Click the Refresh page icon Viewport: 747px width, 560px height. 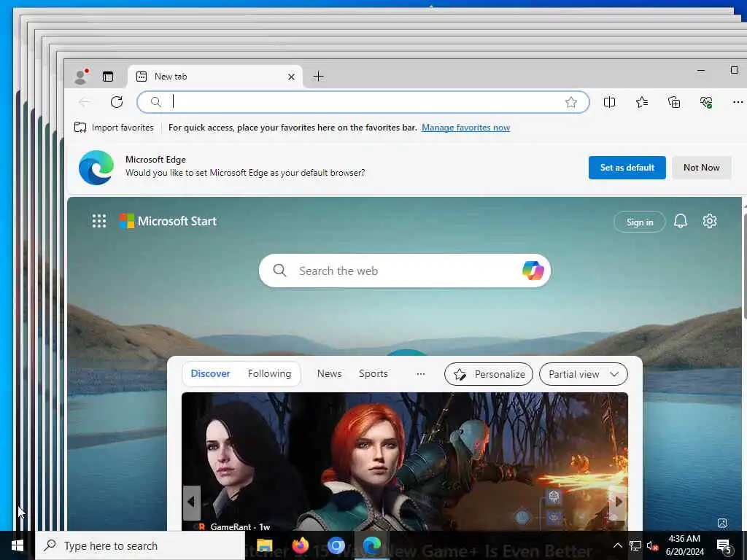coord(117,102)
